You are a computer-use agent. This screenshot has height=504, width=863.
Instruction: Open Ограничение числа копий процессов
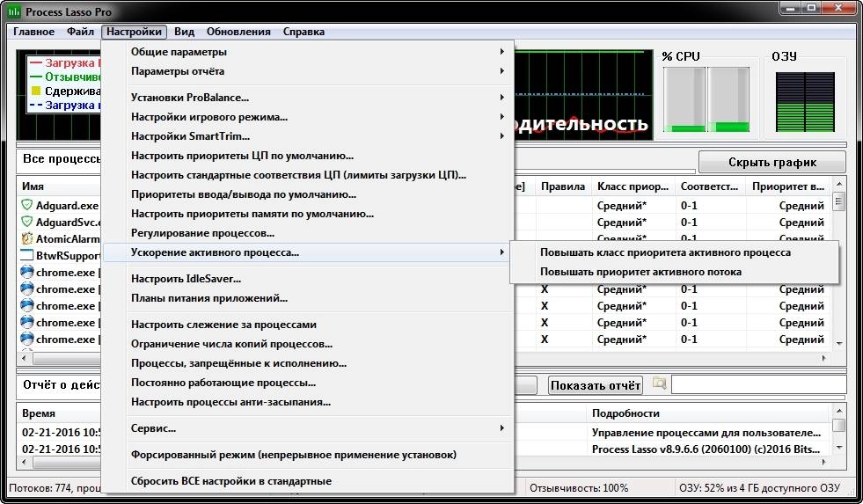pyautogui.click(x=308, y=344)
